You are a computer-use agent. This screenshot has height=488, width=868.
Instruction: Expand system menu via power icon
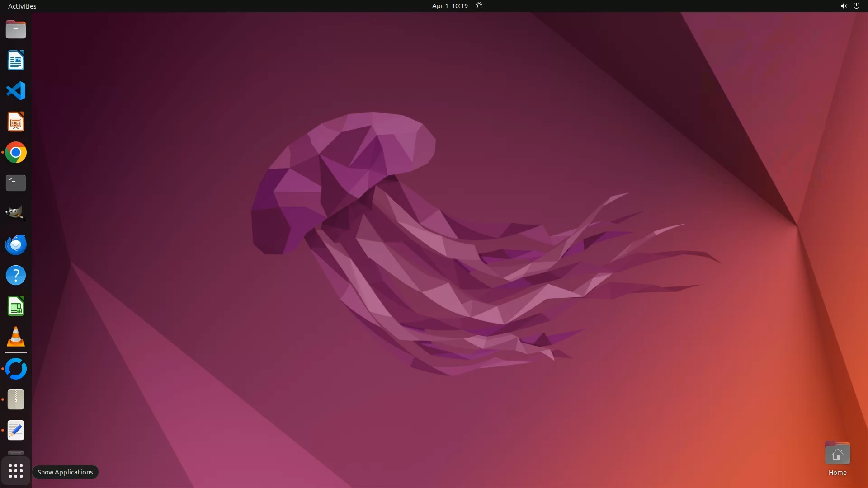coord(856,6)
